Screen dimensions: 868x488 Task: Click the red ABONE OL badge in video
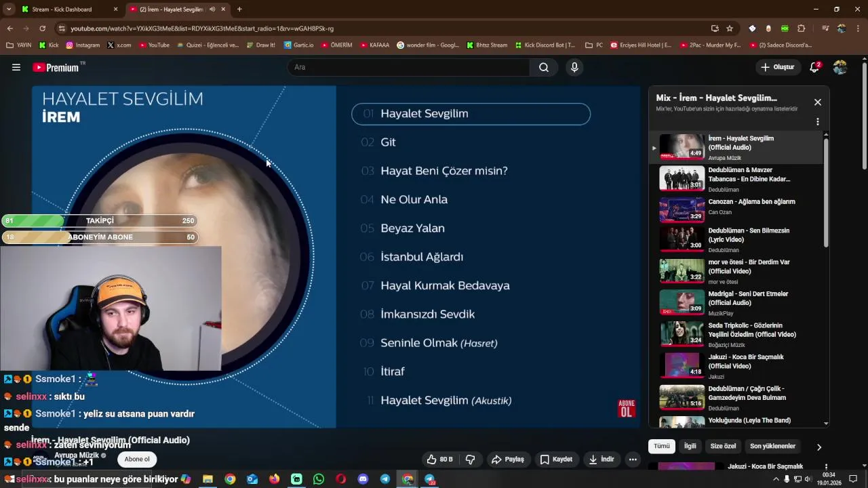pos(626,408)
